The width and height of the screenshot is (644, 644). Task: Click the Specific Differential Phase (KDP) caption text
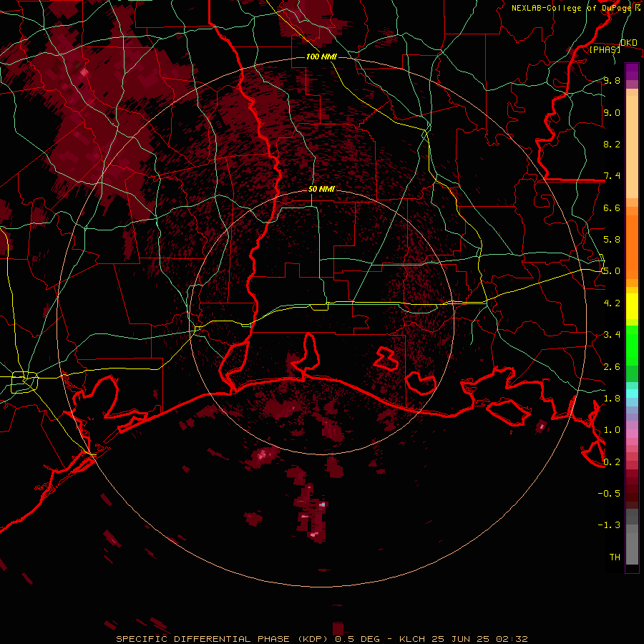(x=224, y=639)
